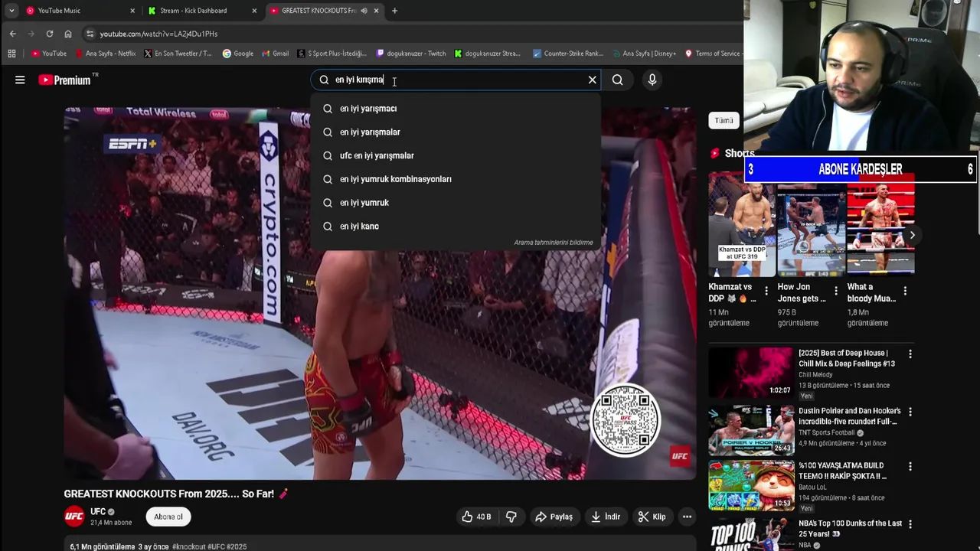The image size is (980, 551).
Task: Go to YouTube Premium home logo
Action: [x=64, y=80]
